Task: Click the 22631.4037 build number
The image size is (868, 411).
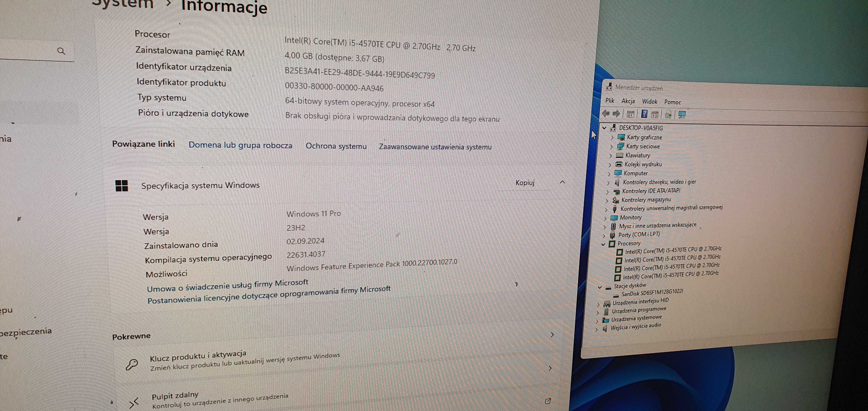Action: click(306, 254)
